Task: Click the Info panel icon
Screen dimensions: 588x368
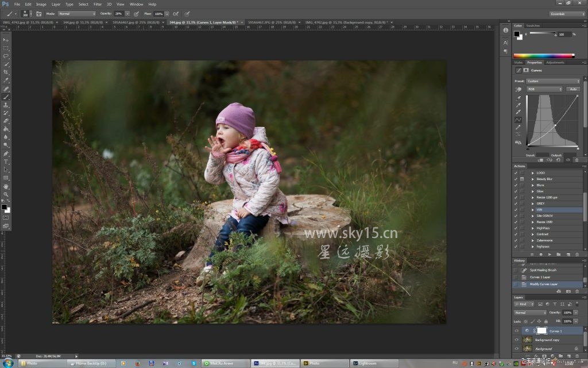Action: (x=505, y=30)
